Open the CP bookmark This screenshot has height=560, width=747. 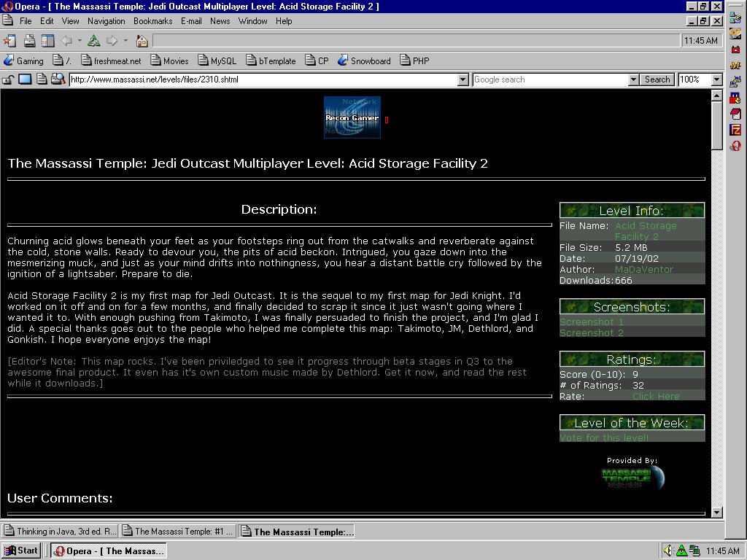pos(317,61)
